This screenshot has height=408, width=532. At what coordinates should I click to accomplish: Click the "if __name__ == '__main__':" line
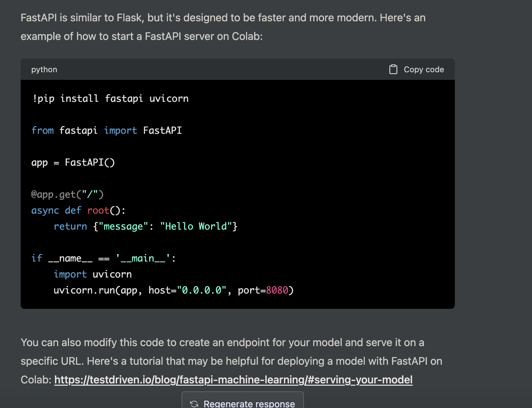(x=104, y=258)
